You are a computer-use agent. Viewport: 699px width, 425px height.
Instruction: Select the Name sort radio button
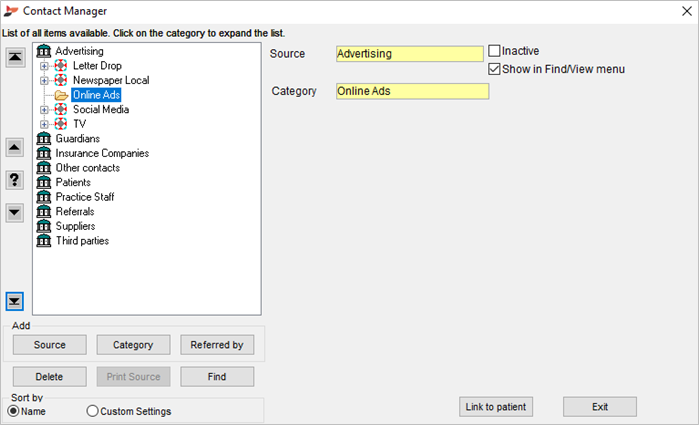click(14, 411)
